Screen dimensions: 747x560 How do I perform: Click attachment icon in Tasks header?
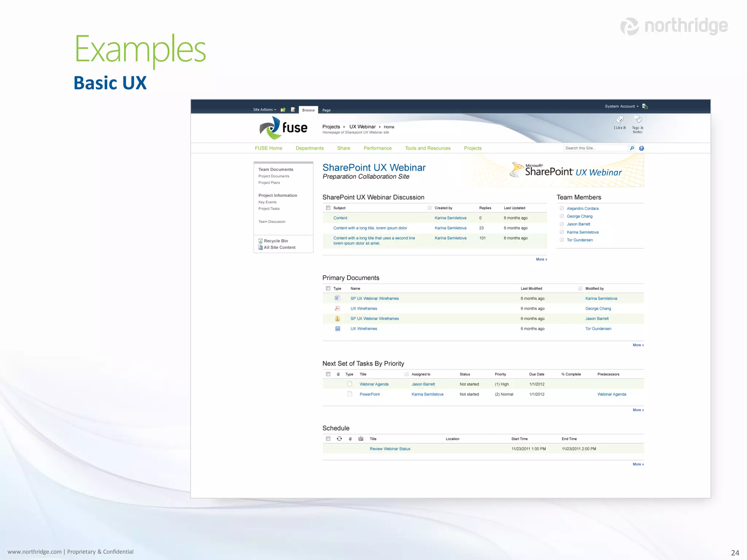click(338, 374)
